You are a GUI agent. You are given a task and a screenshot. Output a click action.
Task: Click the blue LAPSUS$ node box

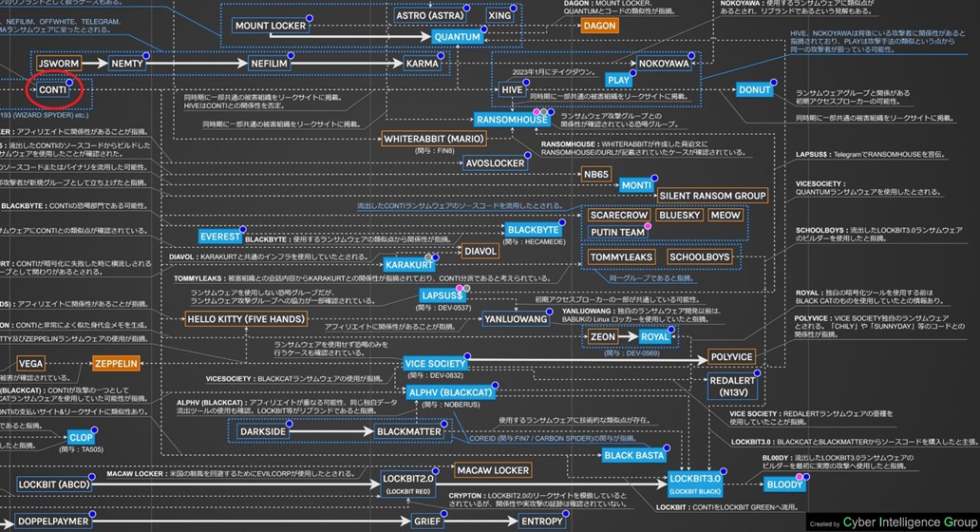point(442,295)
